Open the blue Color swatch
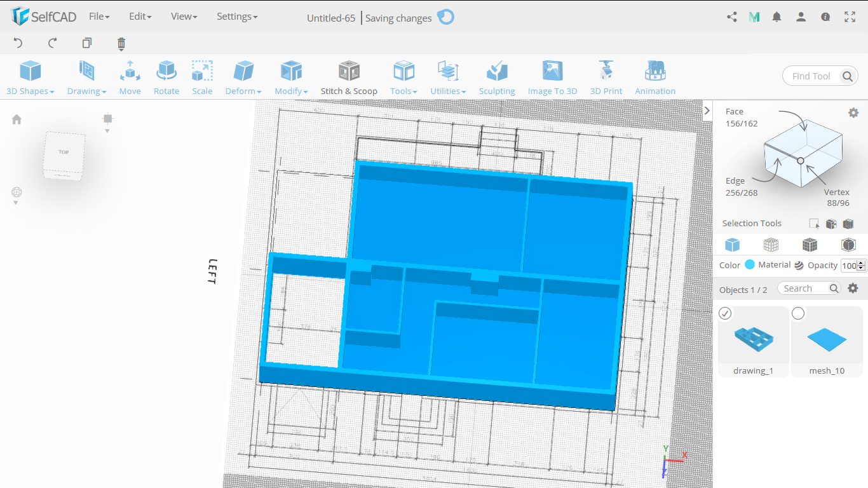The image size is (868, 488). point(750,265)
